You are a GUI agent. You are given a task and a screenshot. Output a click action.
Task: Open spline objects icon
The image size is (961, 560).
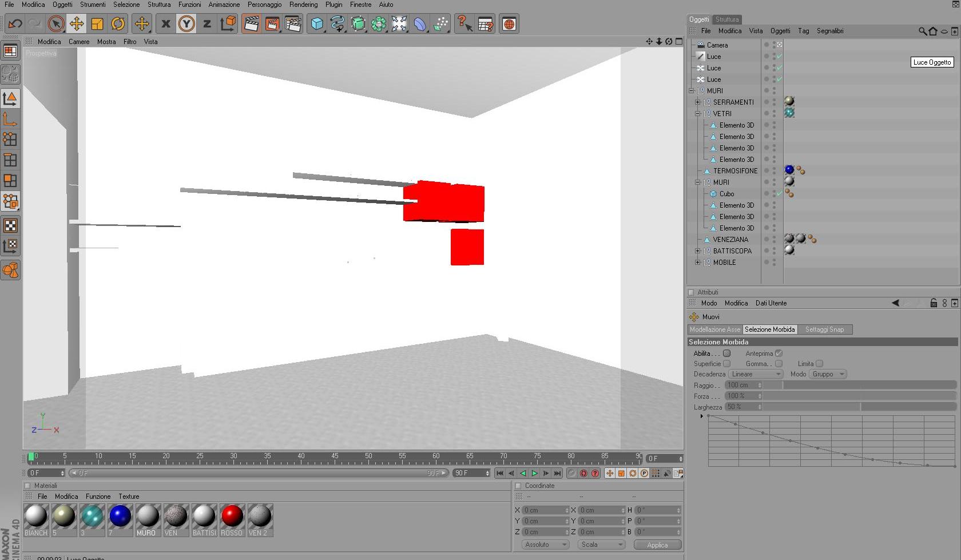click(337, 24)
